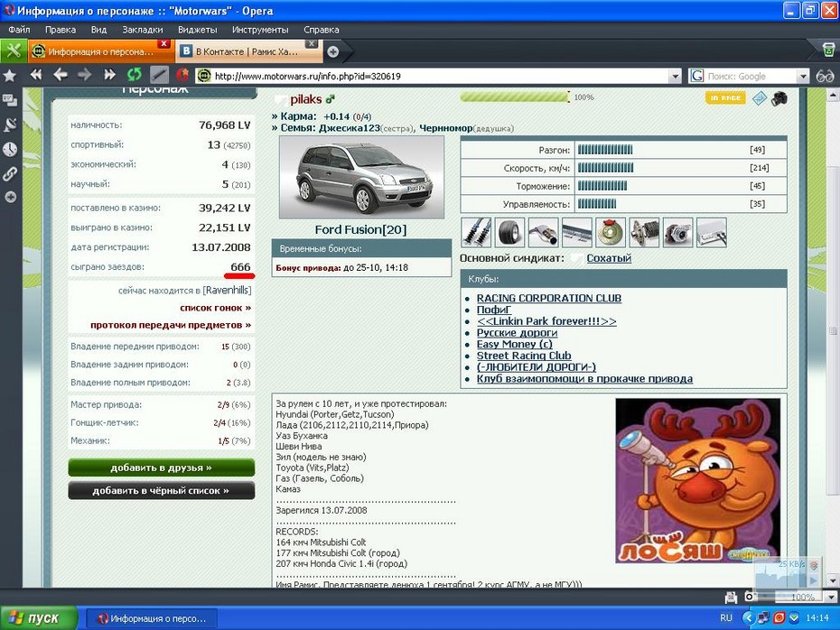Reload the page with green refresh icon

click(x=134, y=75)
